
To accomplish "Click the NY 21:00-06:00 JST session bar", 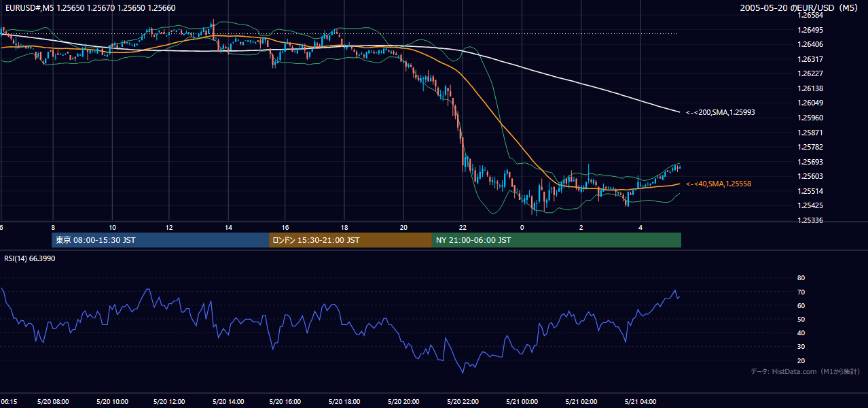I will 556,240.
